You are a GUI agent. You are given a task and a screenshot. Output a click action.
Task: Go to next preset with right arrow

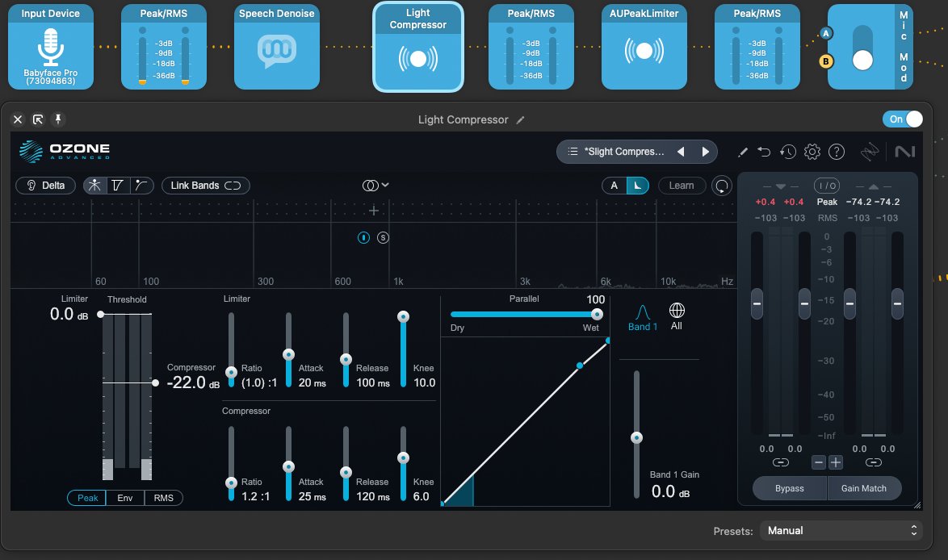[705, 152]
